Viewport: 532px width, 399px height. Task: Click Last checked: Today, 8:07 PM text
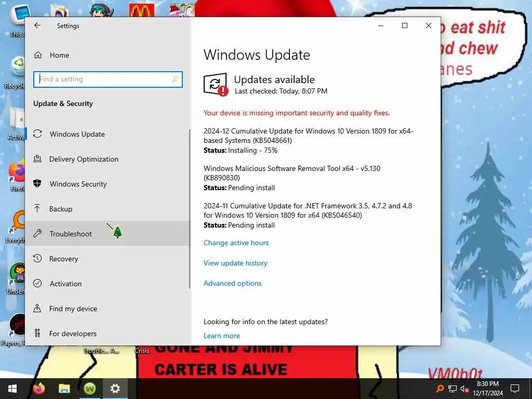click(x=281, y=91)
